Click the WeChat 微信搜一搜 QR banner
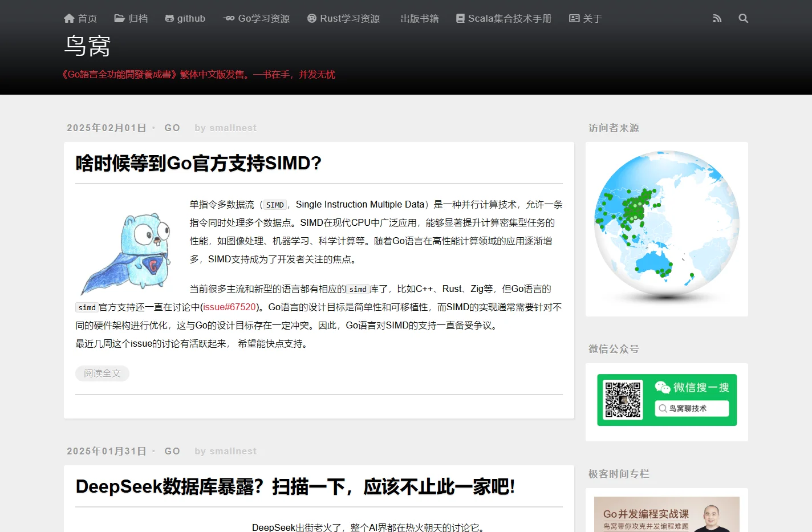This screenshot has width=812, height=532. click(667, 400)
